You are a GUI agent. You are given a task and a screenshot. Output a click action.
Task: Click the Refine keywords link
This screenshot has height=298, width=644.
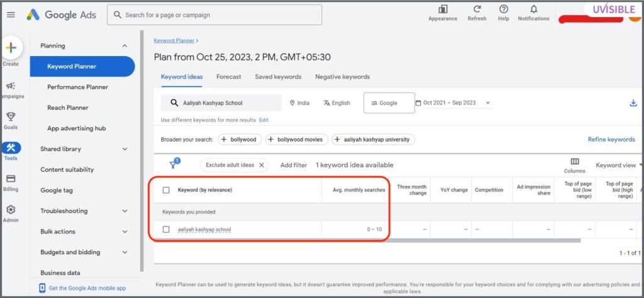click(611, 140)
